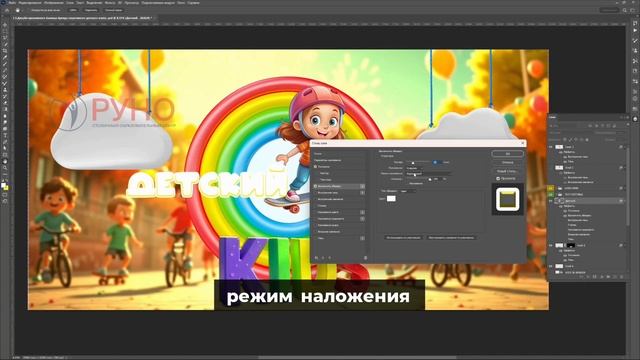Open the Изображение menu
Image resolution: width=640 pixels, height=360 pixels.
tap(54, 2)
